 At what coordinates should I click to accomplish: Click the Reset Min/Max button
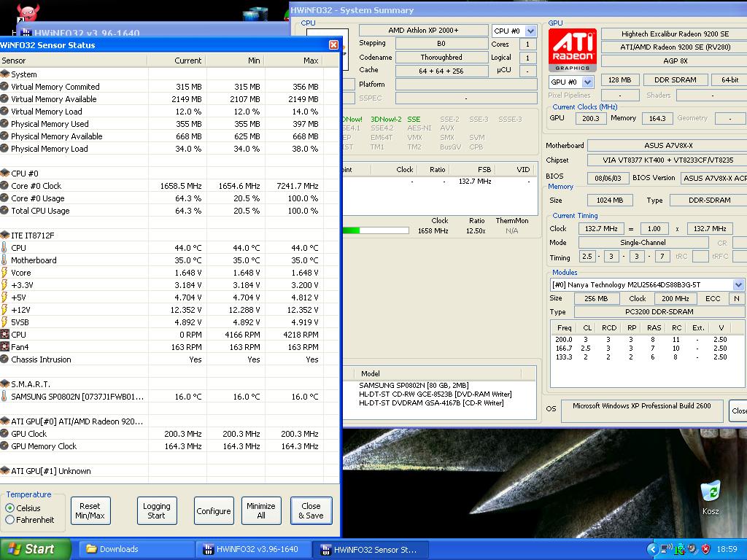90,510
